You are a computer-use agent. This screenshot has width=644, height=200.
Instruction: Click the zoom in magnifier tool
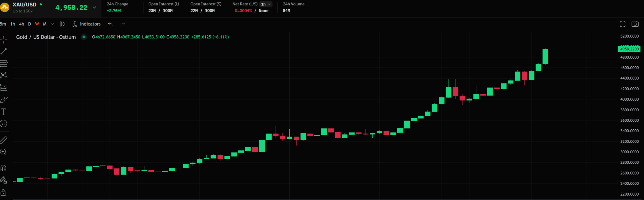point(3,152)
